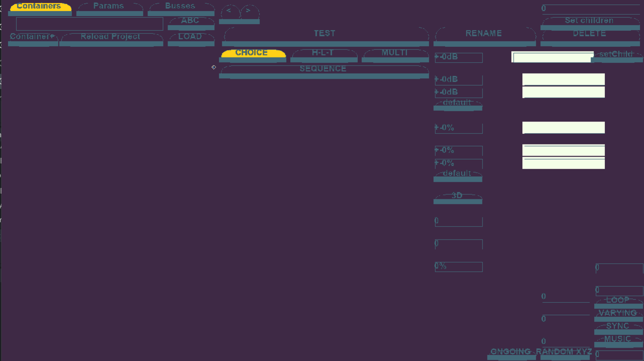Viewport: 644px width, 361px height.
Task: Open the Busses tab
Action: 181,9
